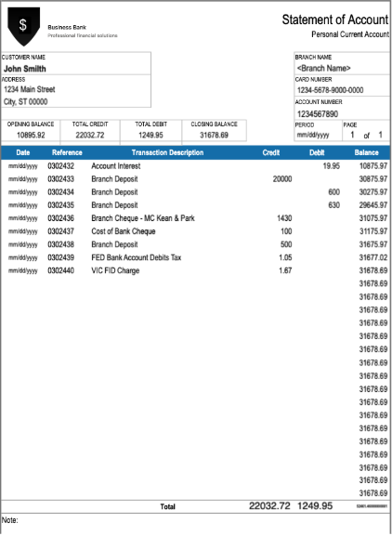Screen dimensions: 392x536
Task: Click the PERIOD mm/dd/yyyy value
Action: pos(313,135)
